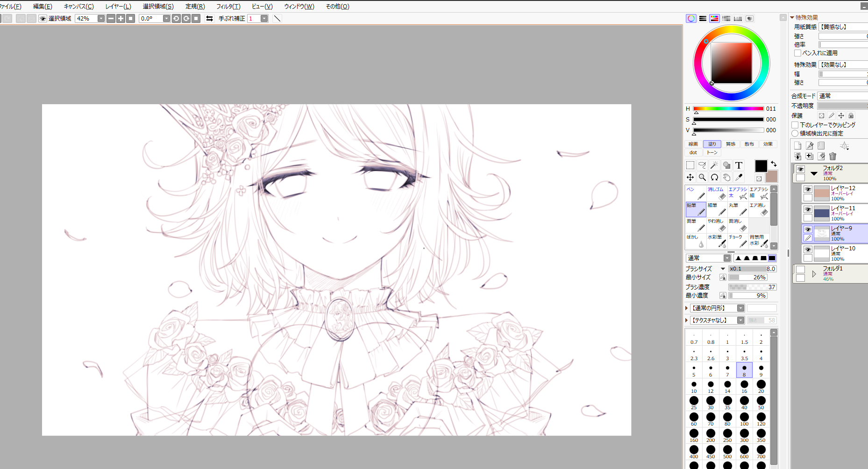Choose the 消しゴム eraser brush
868x469 pixels.
click(x=717, y=193)
